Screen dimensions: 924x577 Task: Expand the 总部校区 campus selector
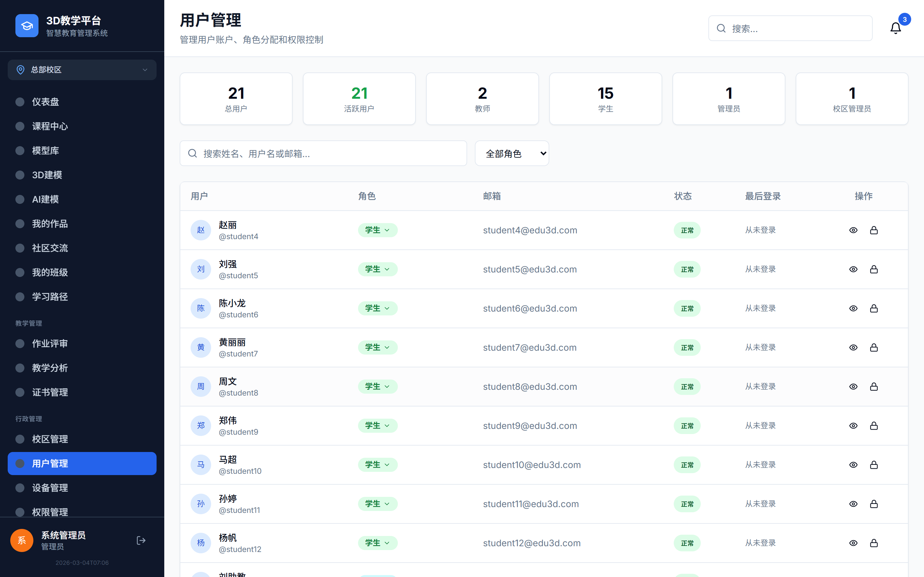[x=82, y=70]
